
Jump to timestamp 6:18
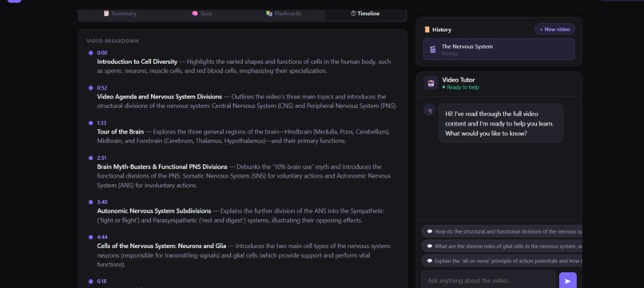101,282
